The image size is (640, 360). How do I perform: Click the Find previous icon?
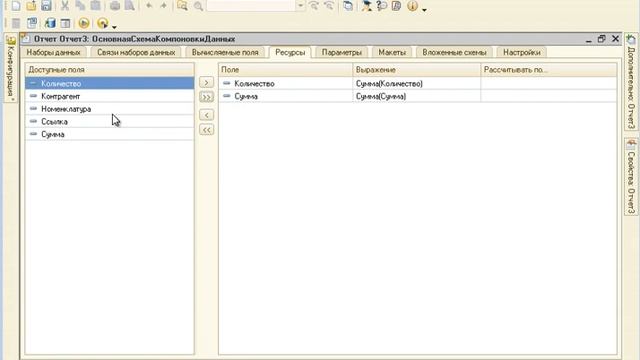[329, 6]
